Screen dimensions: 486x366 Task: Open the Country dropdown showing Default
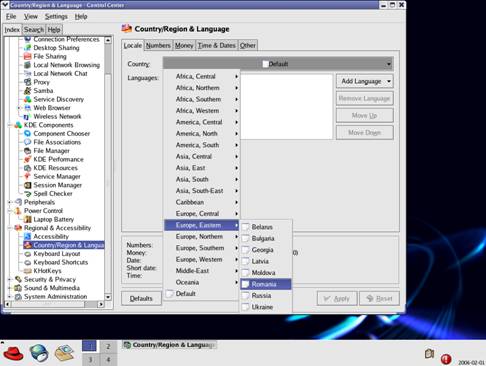pos(278,64)
